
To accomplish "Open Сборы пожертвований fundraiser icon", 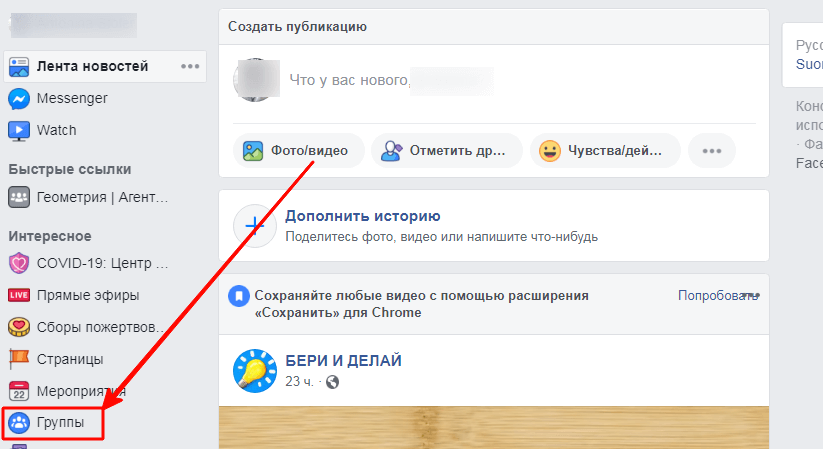I will click(19, 327).
